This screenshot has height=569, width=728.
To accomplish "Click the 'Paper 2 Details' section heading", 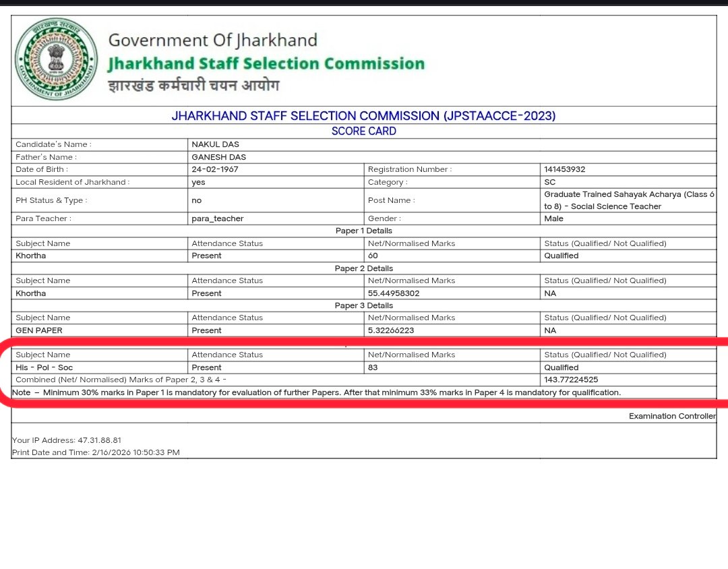I will pos(363,268).
